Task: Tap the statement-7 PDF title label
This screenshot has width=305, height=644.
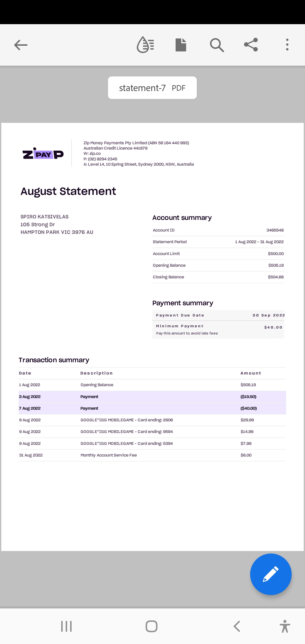Action: [152, 88]
